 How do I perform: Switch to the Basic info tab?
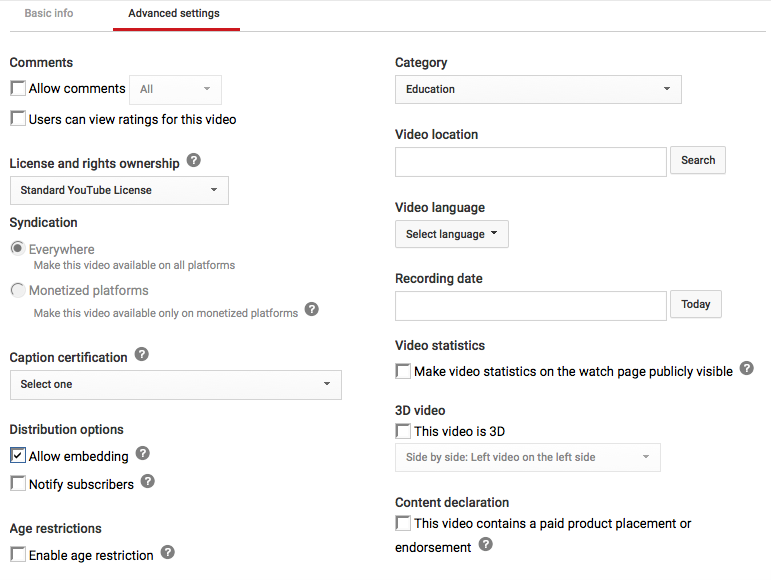click(49, 13)
